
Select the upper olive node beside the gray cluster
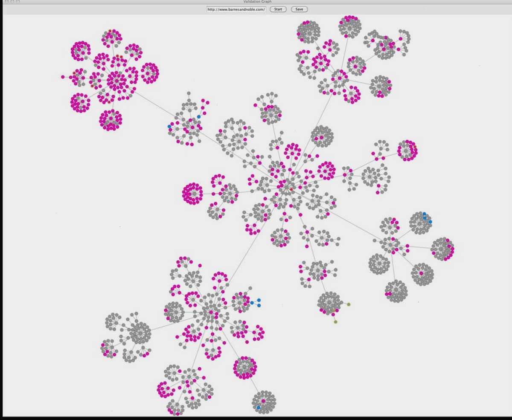click(349, 304)
